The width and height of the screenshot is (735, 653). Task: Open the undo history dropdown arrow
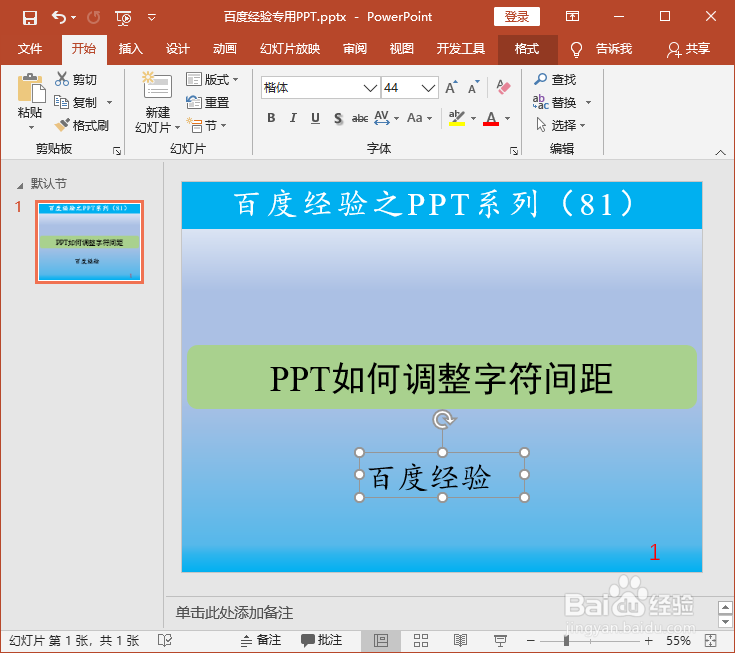pyautogui.click(x=74, y=18)
